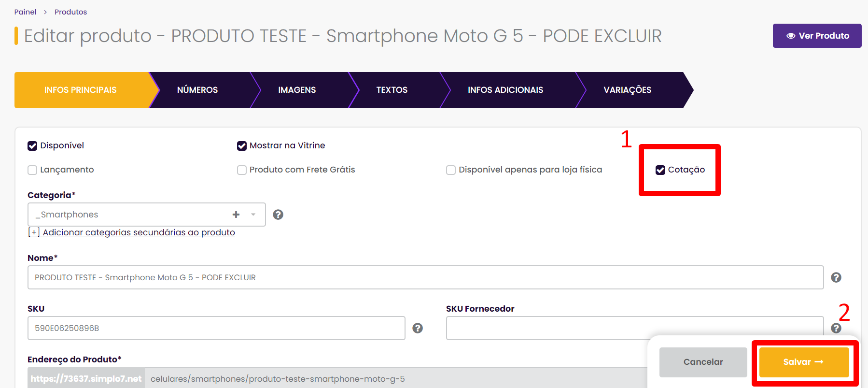Click the help icon beside SKU Fornecedor

(836, 328)
